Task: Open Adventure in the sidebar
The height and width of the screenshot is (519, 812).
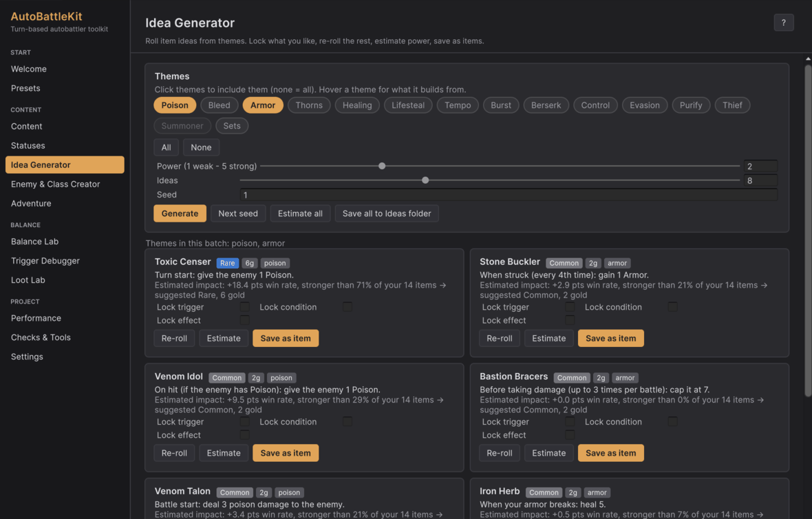Action: 65,203
